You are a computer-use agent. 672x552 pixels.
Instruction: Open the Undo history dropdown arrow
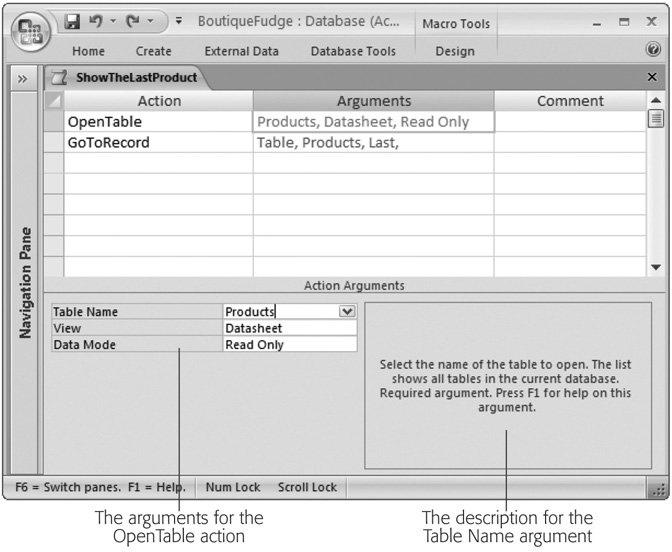coord(112,21)
